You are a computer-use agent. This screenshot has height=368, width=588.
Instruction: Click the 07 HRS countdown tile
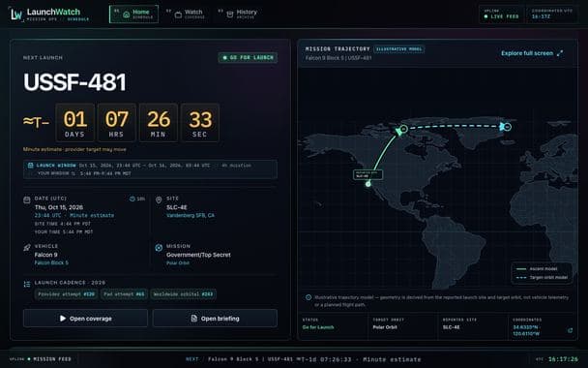(x=117, y=123)
